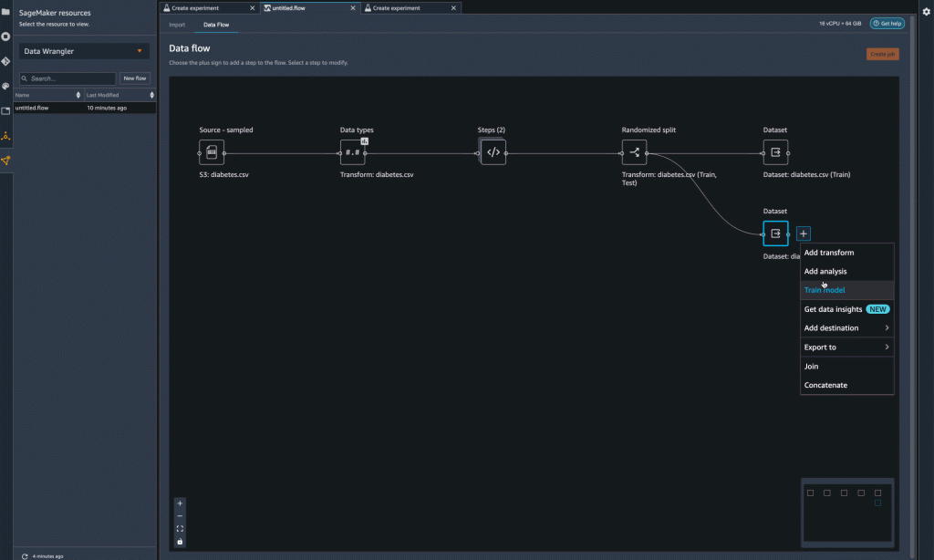Fit the flow view to screen

[x=180, y=528]
